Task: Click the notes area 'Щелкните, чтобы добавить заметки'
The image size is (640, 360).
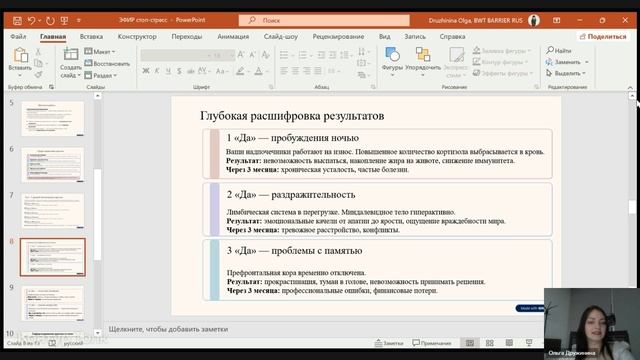Action: 168,329
